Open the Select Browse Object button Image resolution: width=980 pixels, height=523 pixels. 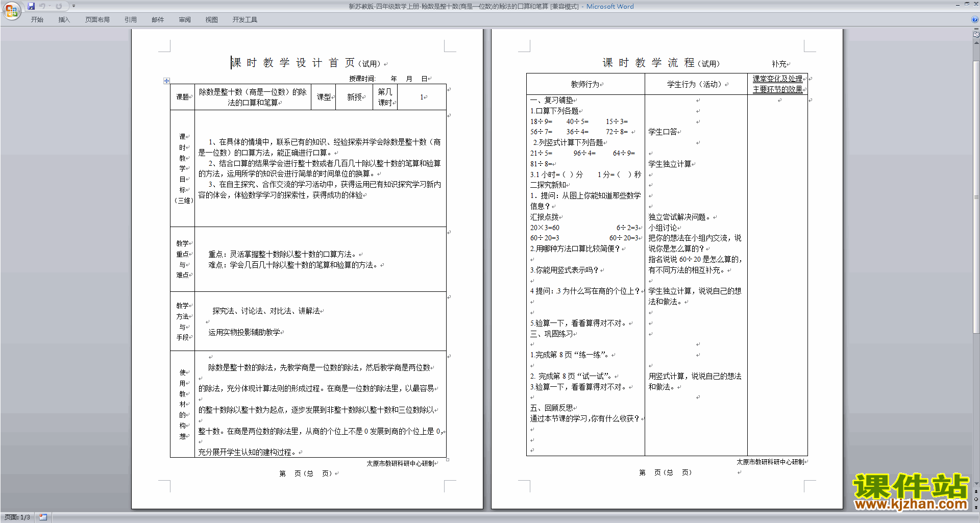[976, 499]
